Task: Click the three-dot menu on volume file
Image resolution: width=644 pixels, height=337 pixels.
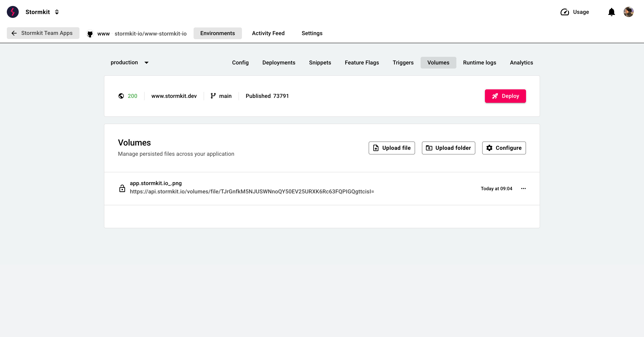Action: point(523,188)
